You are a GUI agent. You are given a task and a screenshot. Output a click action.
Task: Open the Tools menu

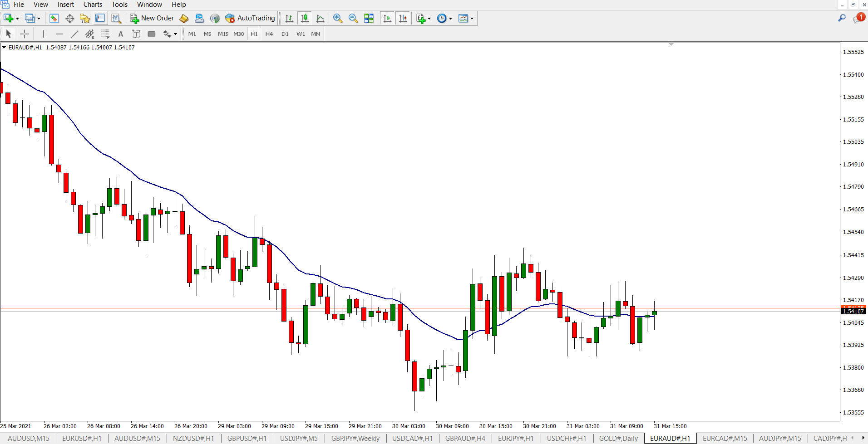[x=119, y=5]
